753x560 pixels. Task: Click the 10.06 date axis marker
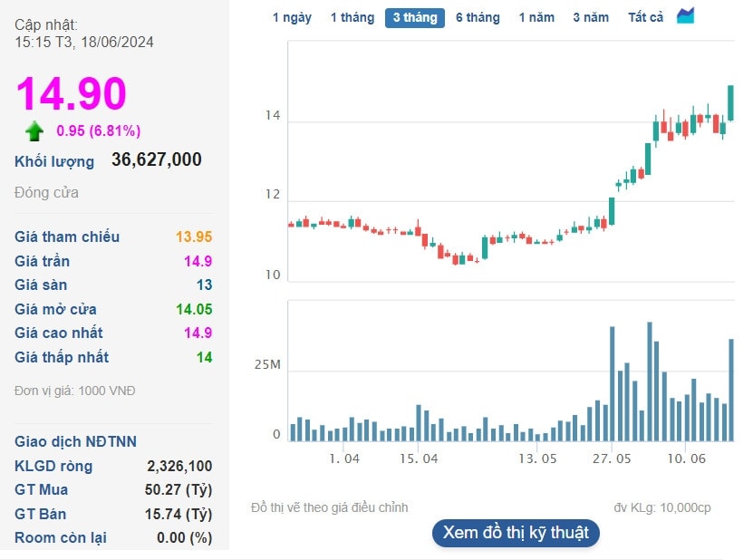(687, 459)
